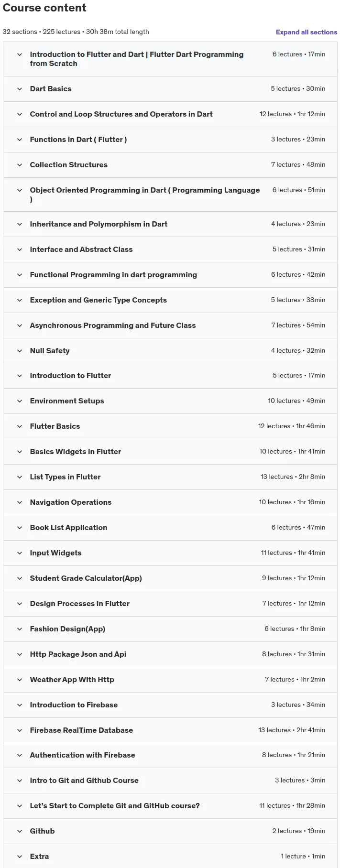Screen dimensions: 340x868
Task: Expand the List Types in Flutter row
Action: pos(170,477)
